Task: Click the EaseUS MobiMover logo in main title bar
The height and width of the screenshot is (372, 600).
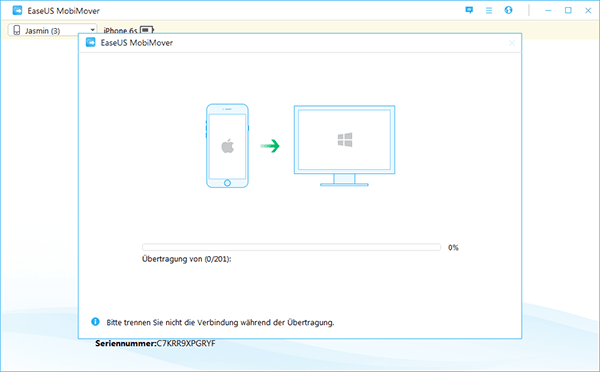Action: pyautogui.click(x=17, y=10)
